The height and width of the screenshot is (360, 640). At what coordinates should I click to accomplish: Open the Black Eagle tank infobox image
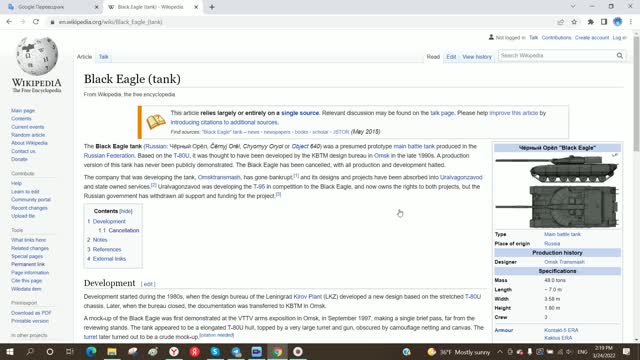click(x=557, y=191)
